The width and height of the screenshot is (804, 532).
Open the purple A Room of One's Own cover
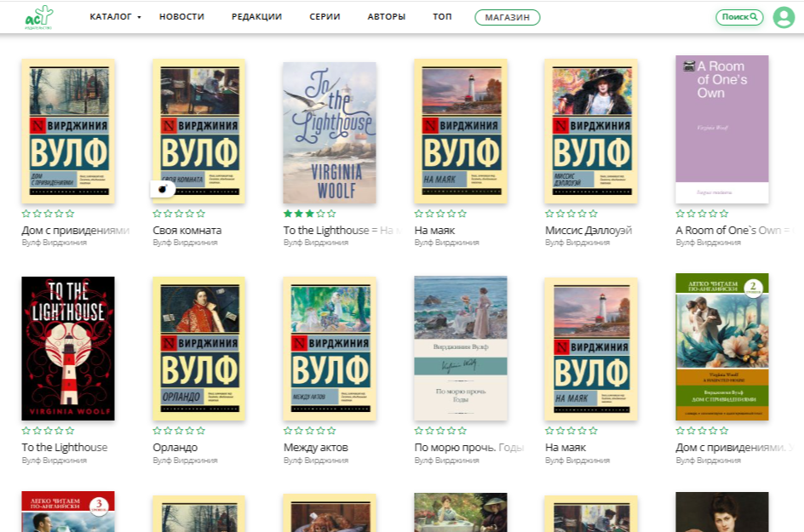point(722,129)
